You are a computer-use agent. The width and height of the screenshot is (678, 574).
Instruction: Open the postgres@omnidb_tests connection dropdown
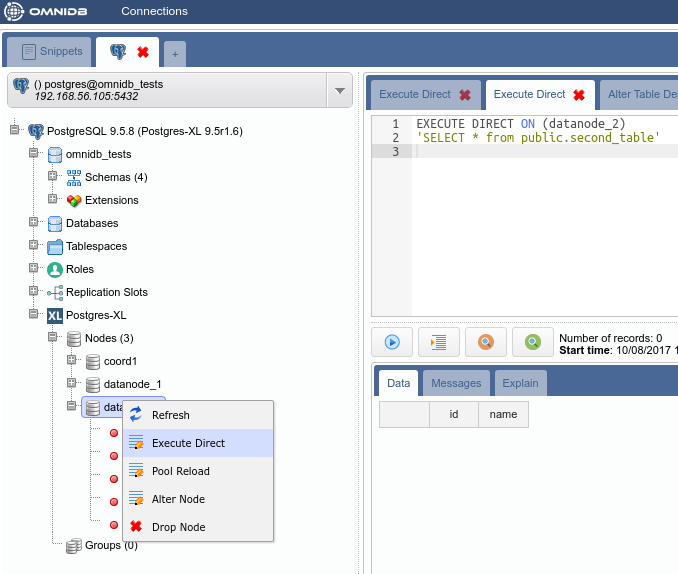(340, 90)
